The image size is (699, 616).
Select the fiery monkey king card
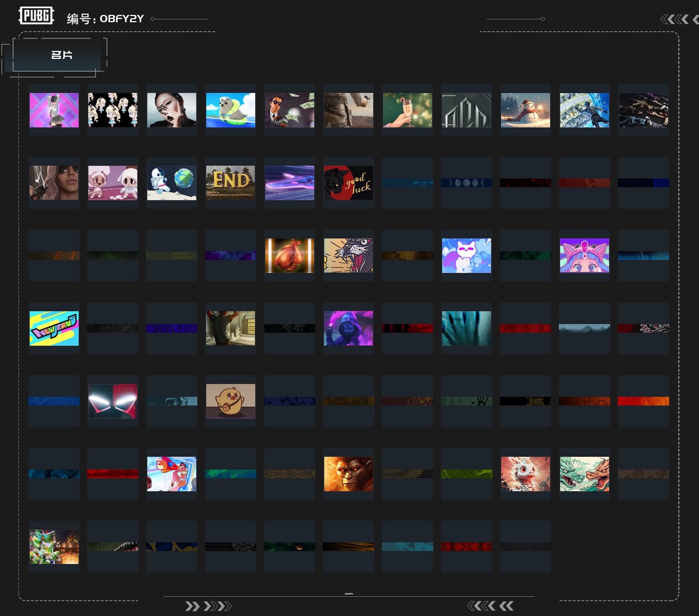coord(348,474)
